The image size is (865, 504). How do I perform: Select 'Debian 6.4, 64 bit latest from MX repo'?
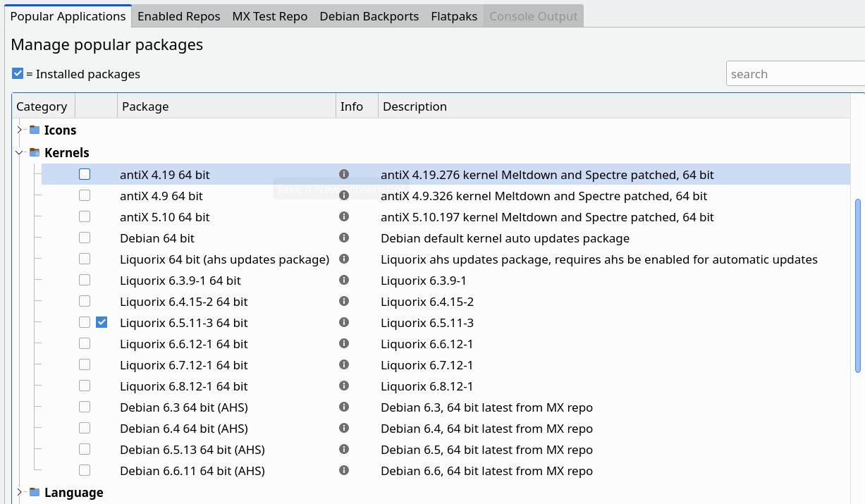point(486,429)
